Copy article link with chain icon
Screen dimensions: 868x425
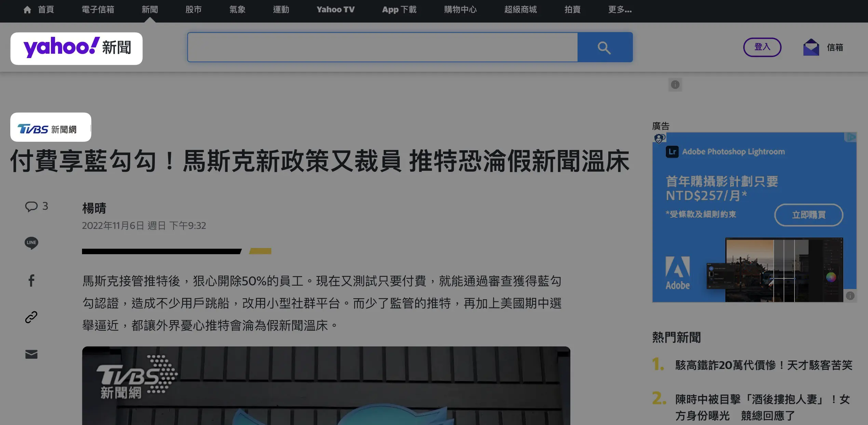(x=31, y=317)
